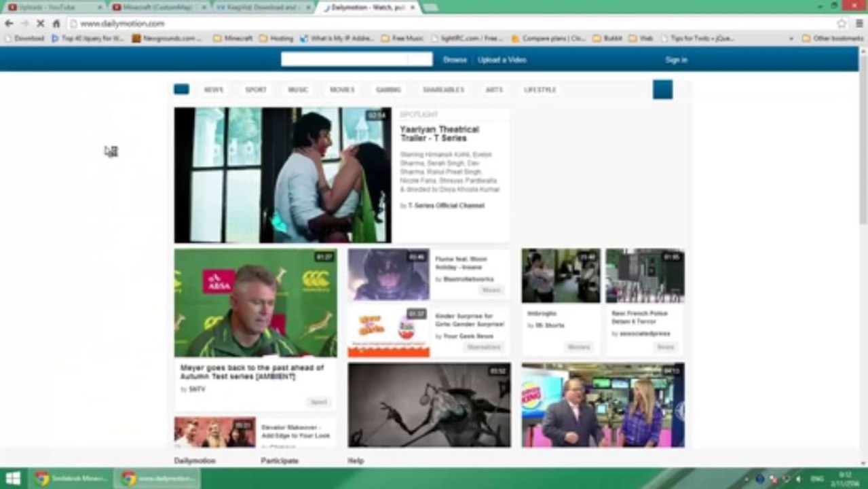Click the Your Geek News channel link

[468, 336]
